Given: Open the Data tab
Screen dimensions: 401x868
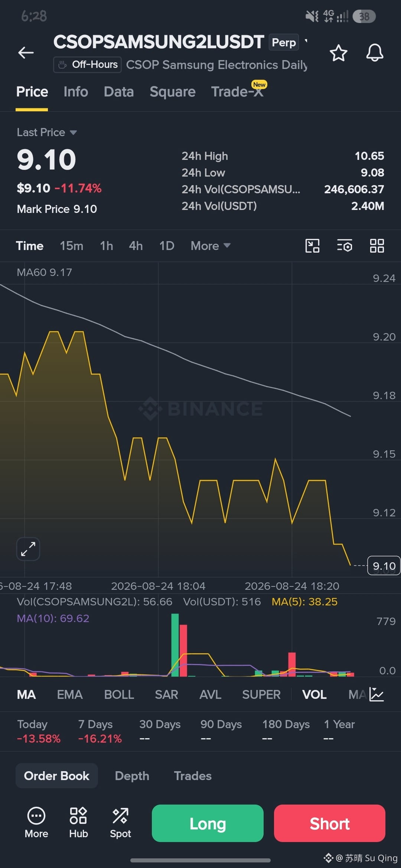Looking at the screenshot, I should tap(119, 92).
